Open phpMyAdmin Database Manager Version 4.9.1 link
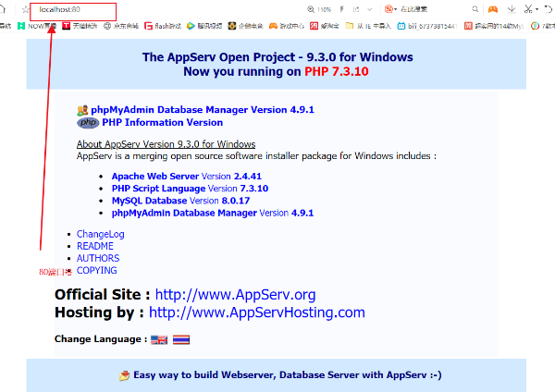555x392 pixels. tap(203, 110)
